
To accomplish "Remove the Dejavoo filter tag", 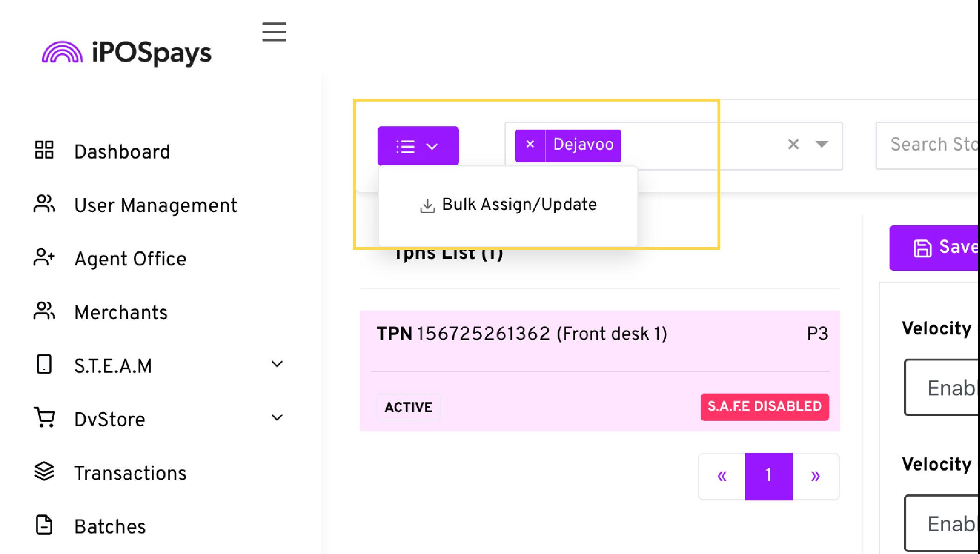I will click(530, 145).
